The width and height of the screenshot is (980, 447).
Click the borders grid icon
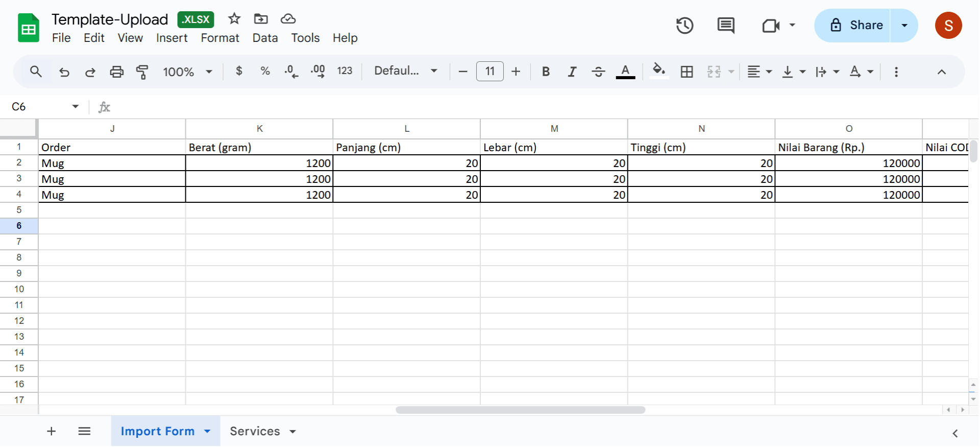[x=687, y=72]
